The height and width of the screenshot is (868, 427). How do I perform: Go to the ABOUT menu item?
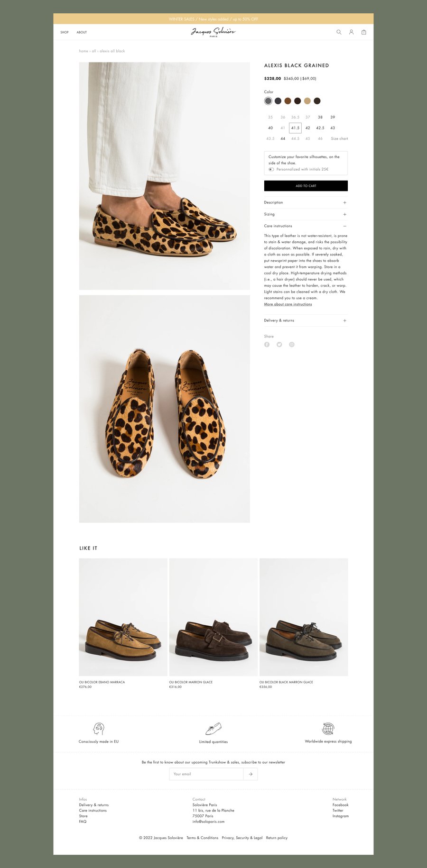click(82, 32)
